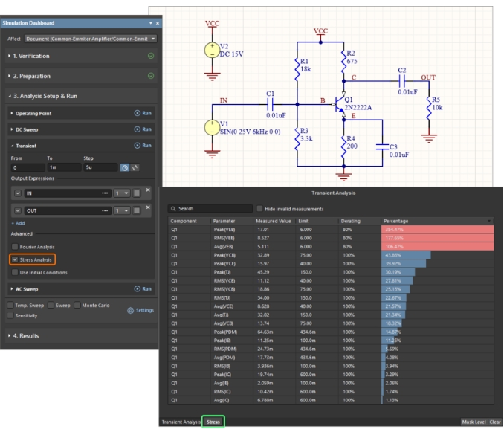Click the transient From input field
504x429 pixels.
click(x=28, y=167)
